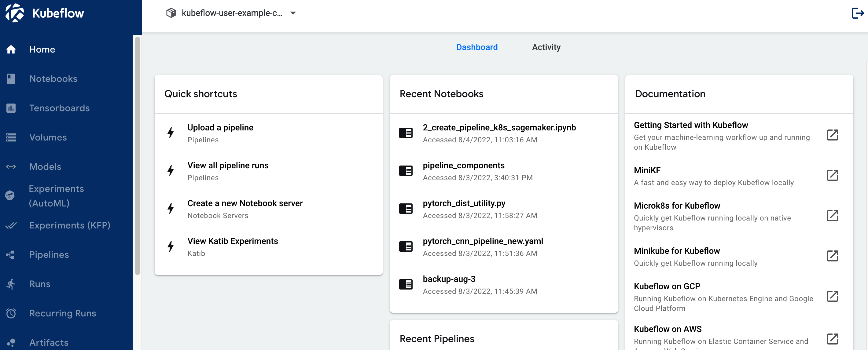Open 2_create_pipeline_k8s_sagemaker.ipynb notebook

(x=503, y=133)
